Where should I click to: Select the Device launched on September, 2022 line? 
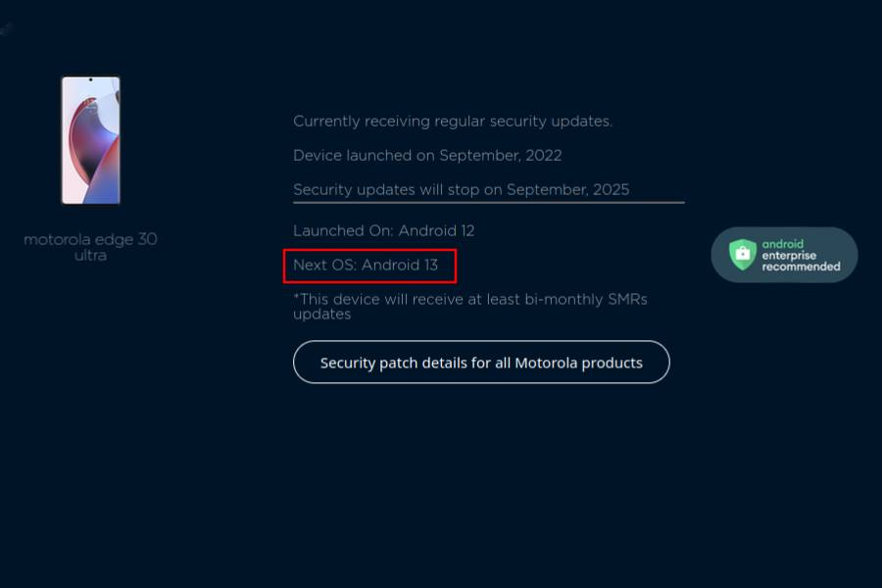[x=427, y=155]
